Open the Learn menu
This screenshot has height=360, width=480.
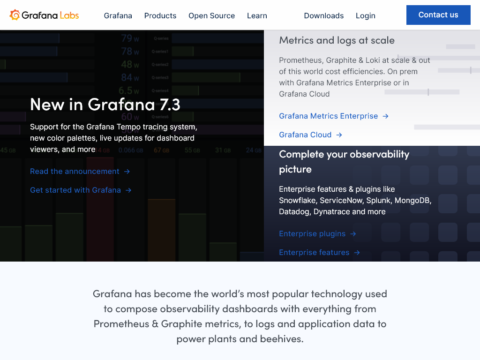257,16
